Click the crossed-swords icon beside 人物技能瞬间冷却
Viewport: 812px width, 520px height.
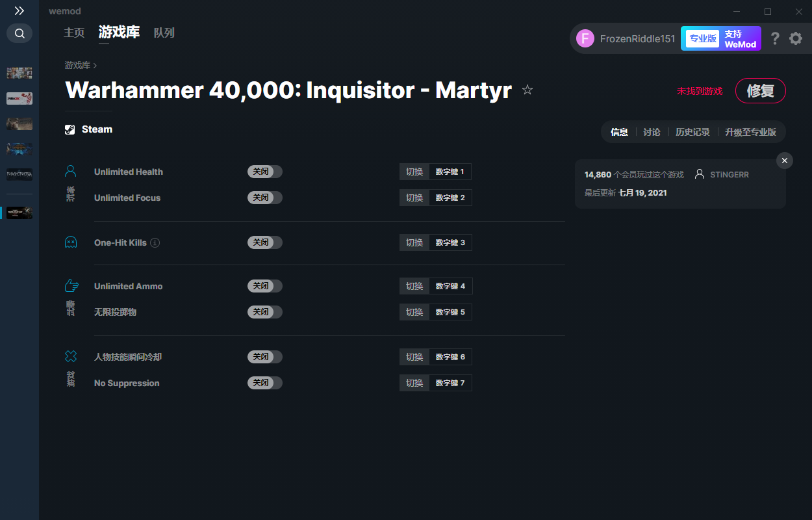point(71,356)
